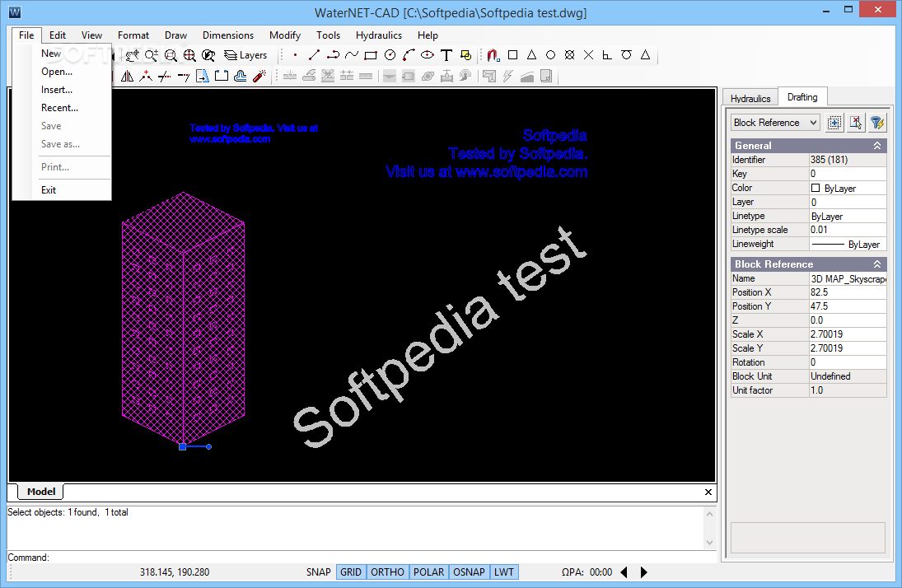Enable the Perpendicular snap icon
This screenshot has height=588, width=902.
coord(607,55)
